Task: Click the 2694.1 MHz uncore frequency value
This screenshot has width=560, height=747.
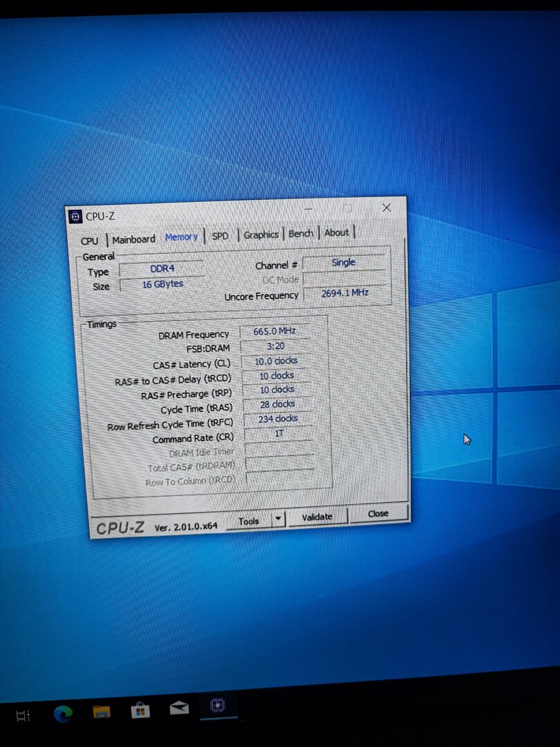Action: point(345,293)
